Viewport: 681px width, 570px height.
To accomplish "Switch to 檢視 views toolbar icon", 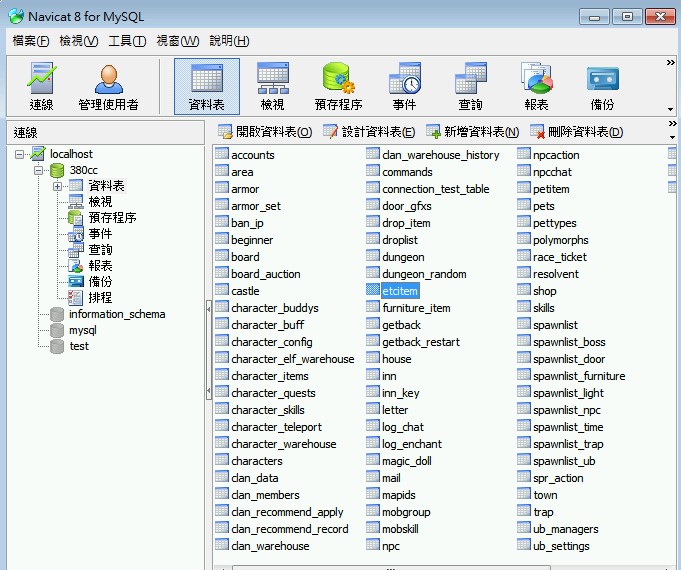I will tap(273, 87).
